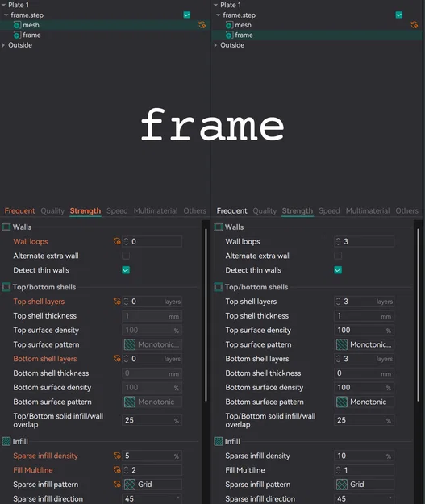Toggle frame.step checkbox in right panel
425x504 pixels.
[x=399, y=15]
